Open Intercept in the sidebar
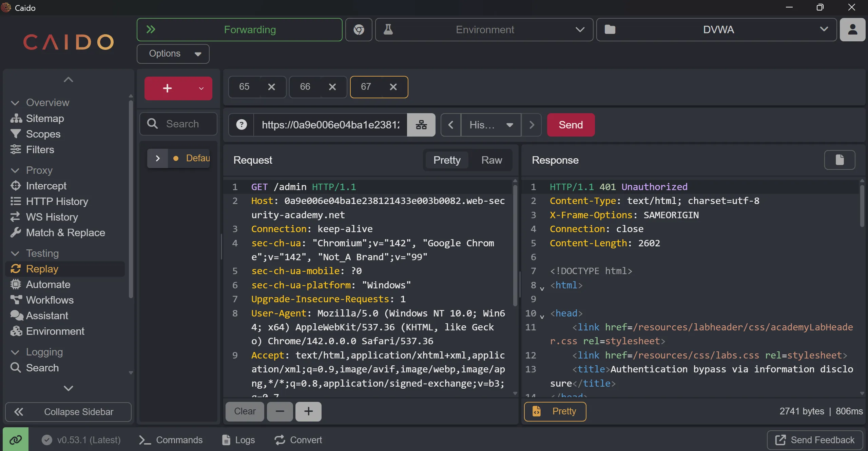The image size is (868, 451). [46, 186]
